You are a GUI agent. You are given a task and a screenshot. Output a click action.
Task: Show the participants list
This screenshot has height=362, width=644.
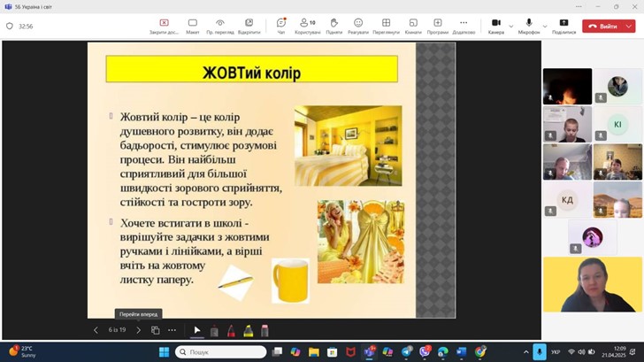tap(307, 25)
